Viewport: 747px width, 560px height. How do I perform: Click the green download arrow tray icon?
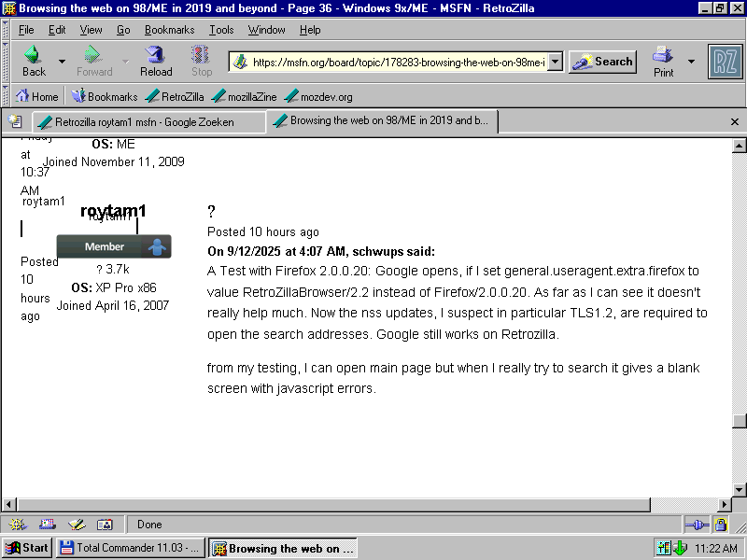[680, 548]
